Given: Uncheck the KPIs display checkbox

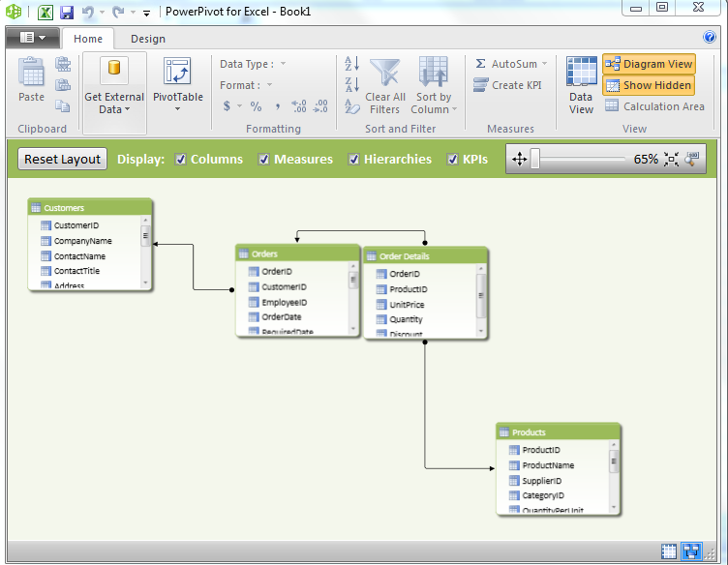Looking at the screenshot, I should (453, 159).
